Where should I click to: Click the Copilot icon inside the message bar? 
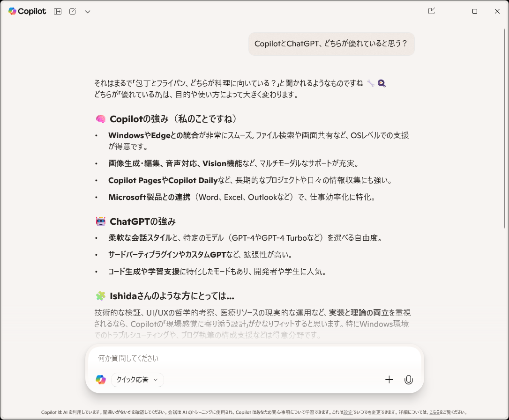(x=101, y=379)
